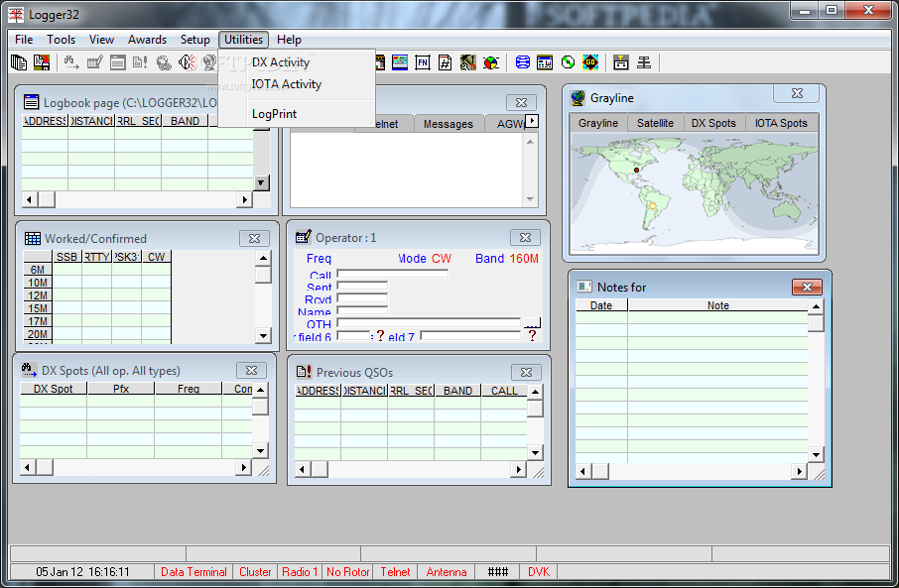The height and width of the screenshot is (588, 899).
Task: Click the Operator window title icon
Action: click(x=304, y=237)
